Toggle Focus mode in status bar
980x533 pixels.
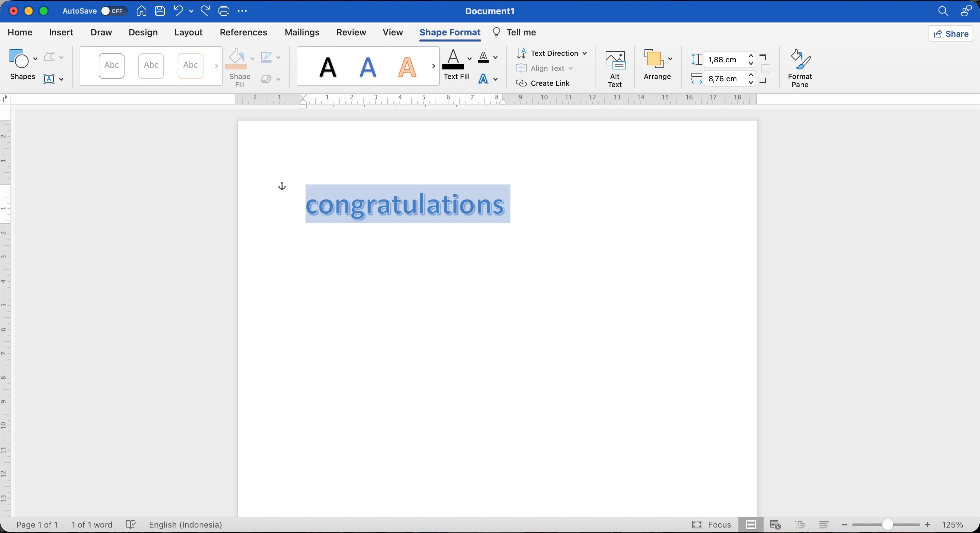pos(712,524)
